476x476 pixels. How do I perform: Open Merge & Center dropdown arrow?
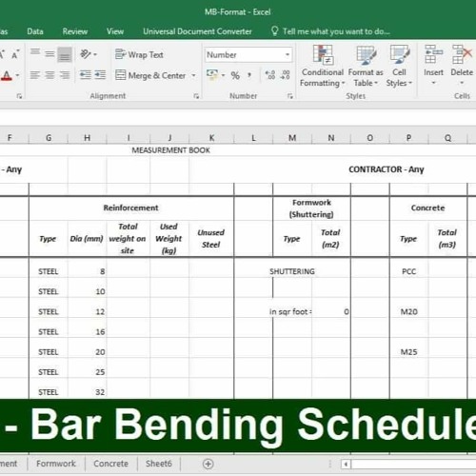tap(193, 75)
